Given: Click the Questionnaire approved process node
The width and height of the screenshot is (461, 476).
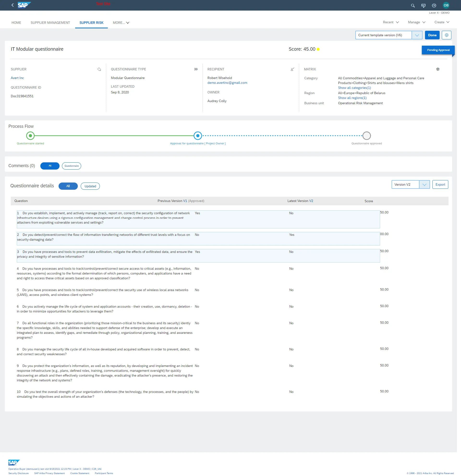Looking at the screenshot, I should coord(367,136).
